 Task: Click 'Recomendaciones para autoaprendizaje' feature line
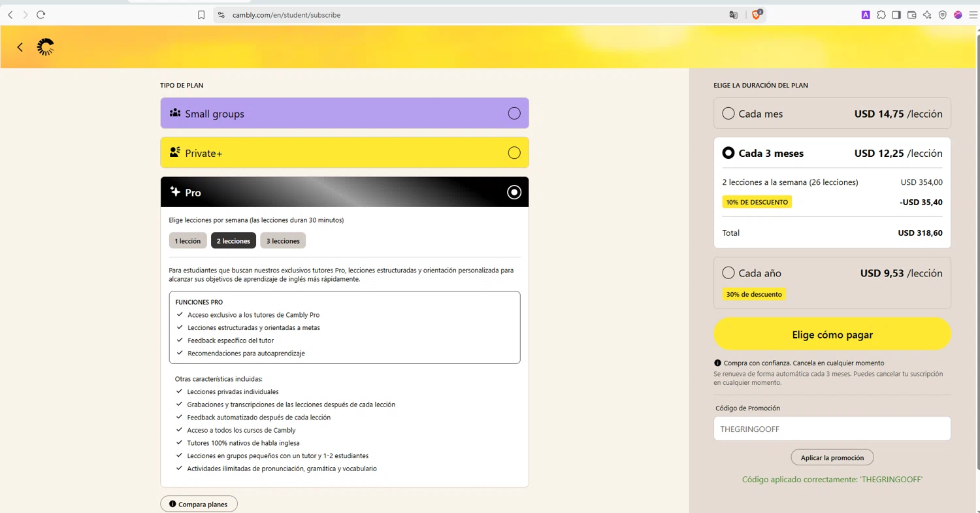pos(246,353)
